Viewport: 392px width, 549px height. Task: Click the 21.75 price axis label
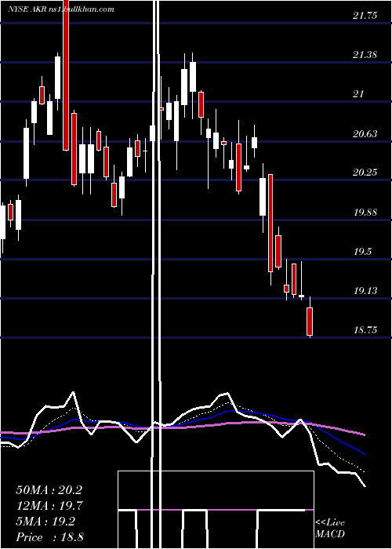[x=365, y=16]
